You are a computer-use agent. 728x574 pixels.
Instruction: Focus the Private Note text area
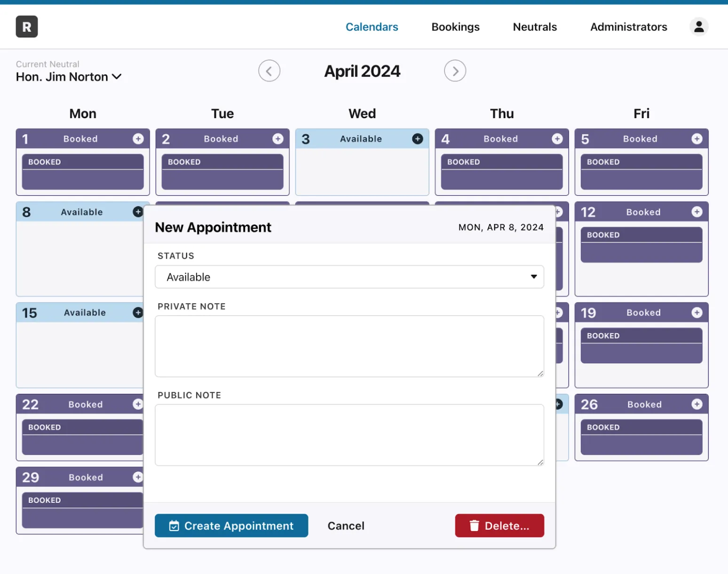pos(349,346)
